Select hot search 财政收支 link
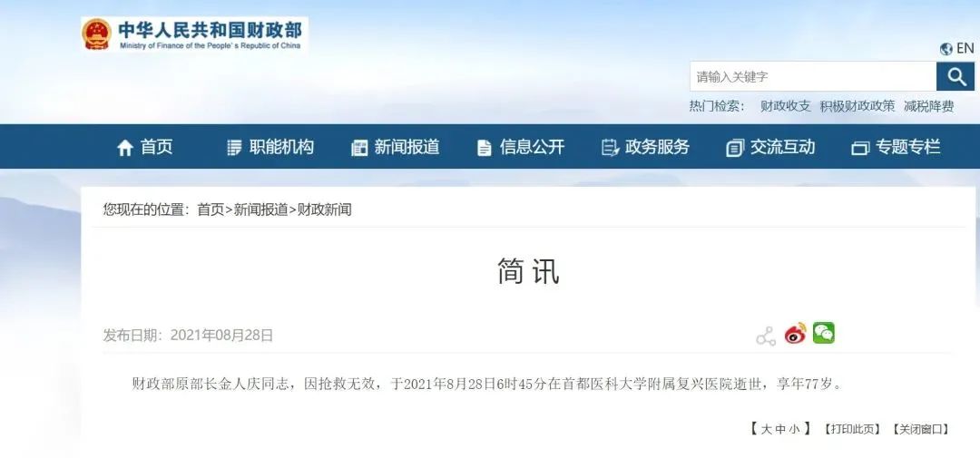Image resolution: width=980 pixels, height=458 pixels. point(785,106)
